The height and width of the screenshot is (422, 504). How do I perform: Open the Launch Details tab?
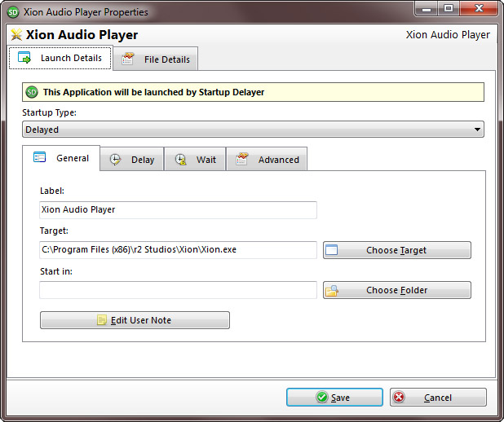point(60,58)
